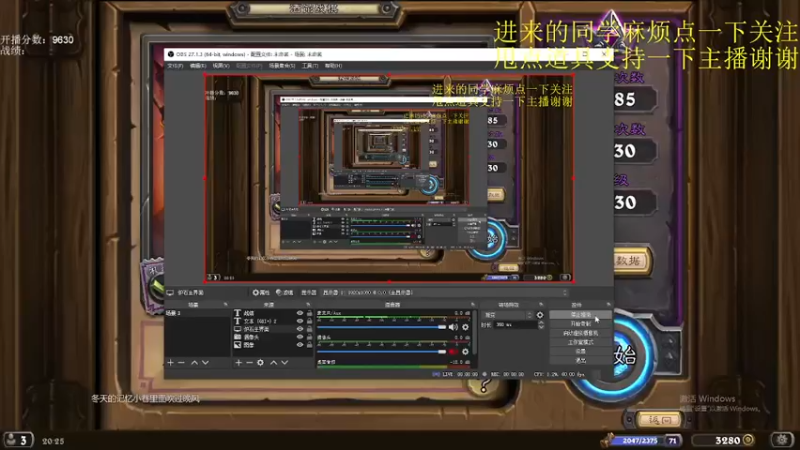The width and height of the screenshot is (800, 450).
Task: Click the 启动虚拟摄像机 virtual camera button
Action: [x=581, y=333]
